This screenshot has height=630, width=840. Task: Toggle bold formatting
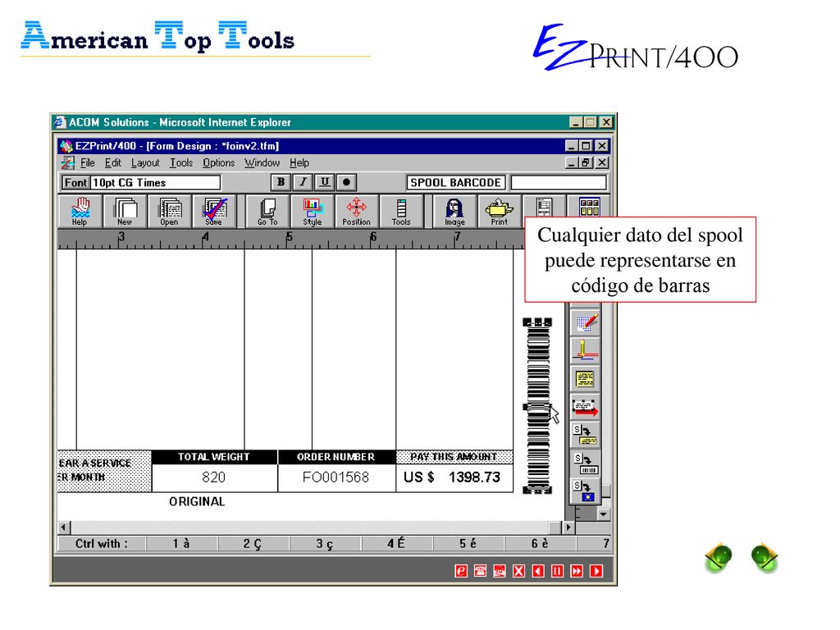[x=281, y=182]
